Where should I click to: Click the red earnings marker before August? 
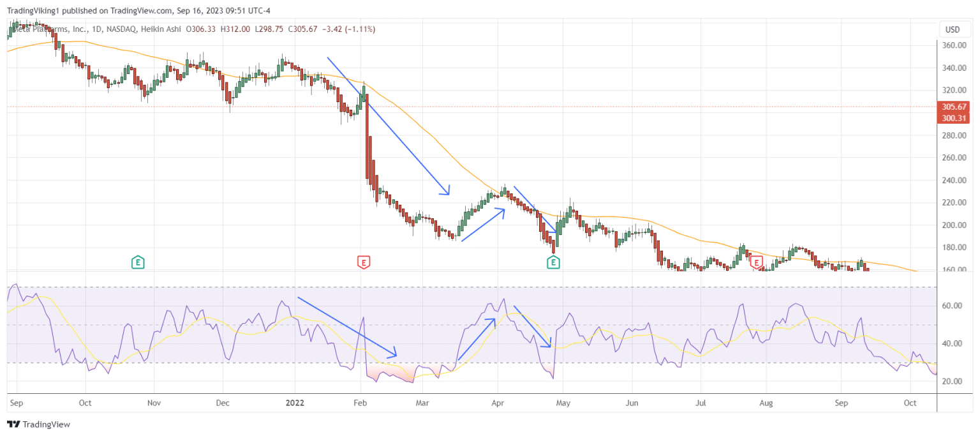(757, 262)
